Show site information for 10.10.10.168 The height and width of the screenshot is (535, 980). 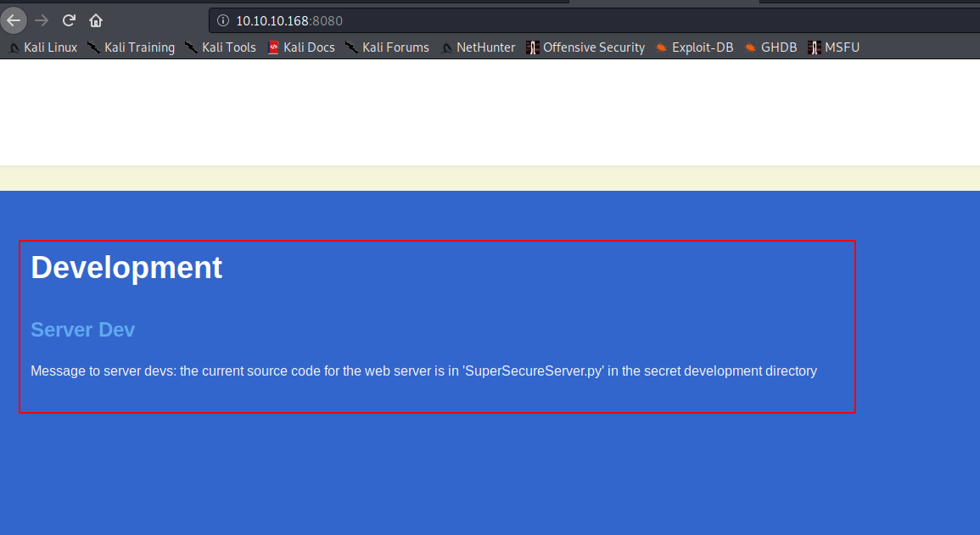coord(223,20)
